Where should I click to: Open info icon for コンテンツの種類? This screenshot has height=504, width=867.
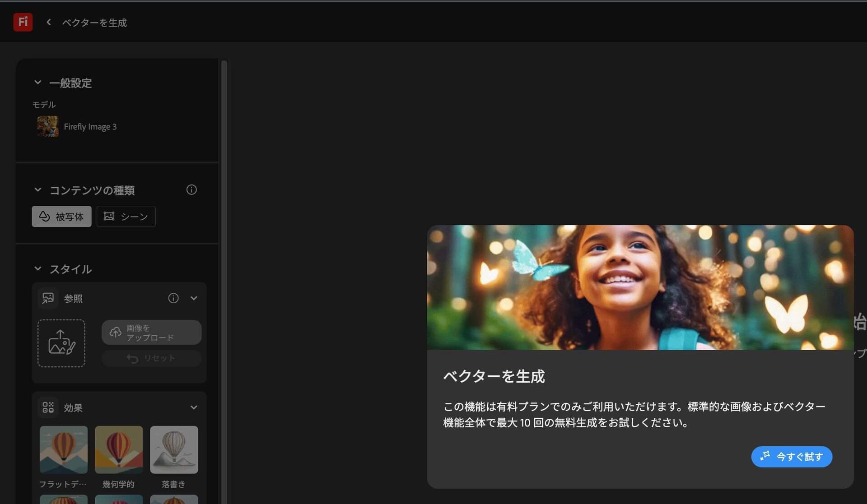pyautogui.click(x=191, y=190)
